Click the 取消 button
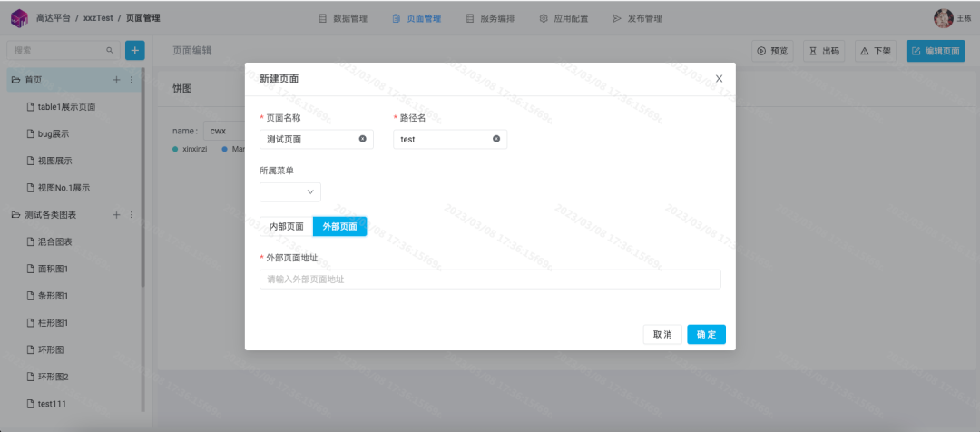The image size is (980, 432). (662, 335)
